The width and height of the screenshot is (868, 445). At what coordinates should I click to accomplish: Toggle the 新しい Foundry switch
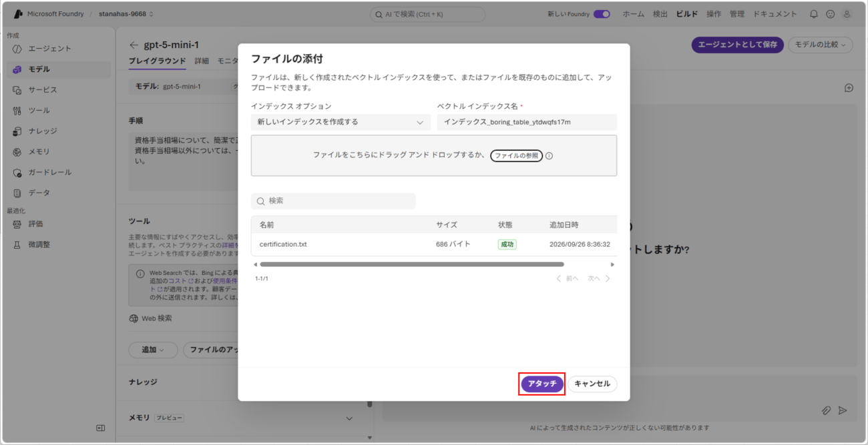(602, 14)
